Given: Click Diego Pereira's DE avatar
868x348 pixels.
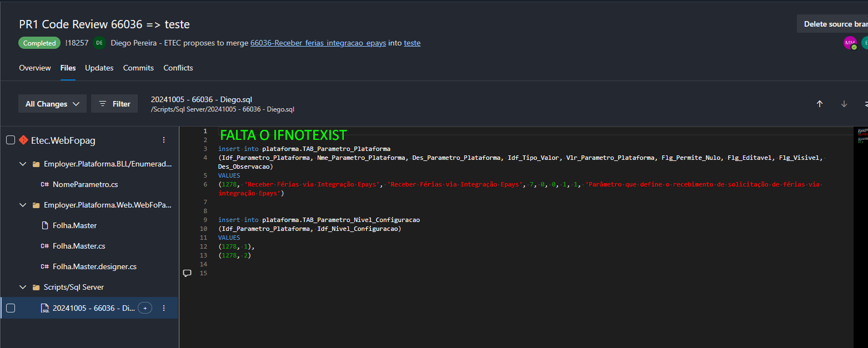Looking at the screenshot, I should tap(99, 43).
